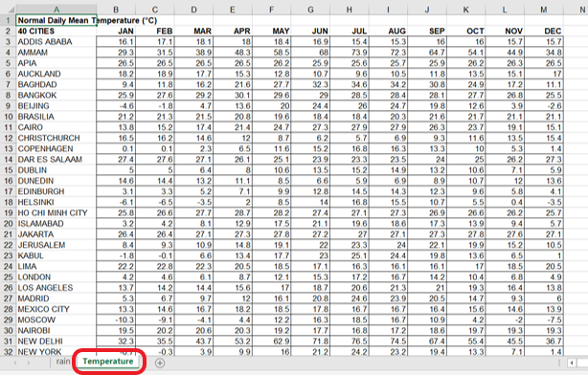
Task: Click the JUL column heading cell
Action: 350,32
